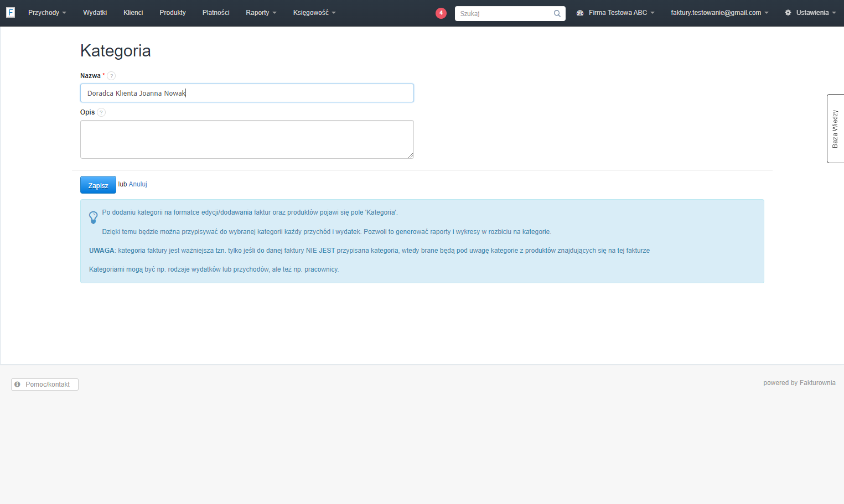
Task: Click the help icon next to Nazwa
Action: pyautogui.click(x=111, y=76)
